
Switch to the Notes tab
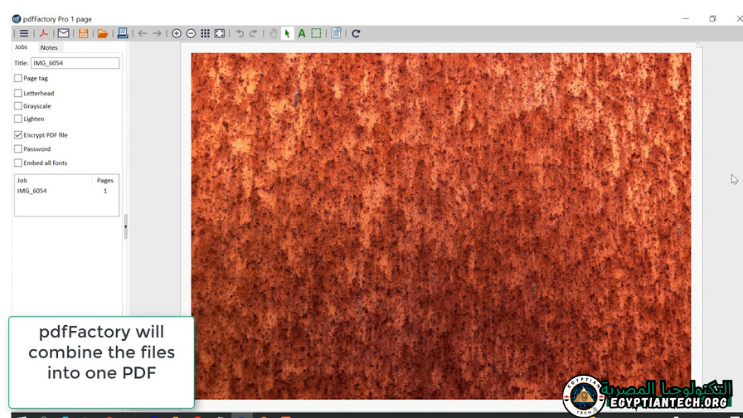point(49,47)
